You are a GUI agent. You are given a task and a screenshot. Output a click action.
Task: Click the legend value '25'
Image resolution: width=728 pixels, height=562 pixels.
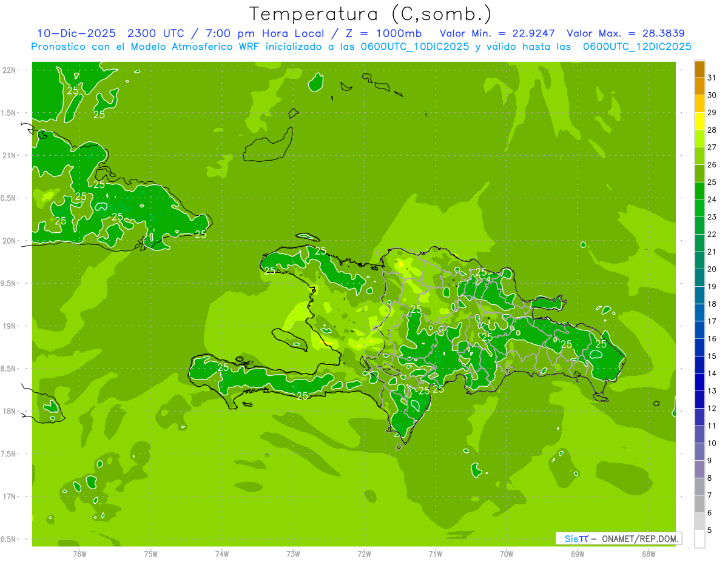pyautogui.click(x=712, y=182)
